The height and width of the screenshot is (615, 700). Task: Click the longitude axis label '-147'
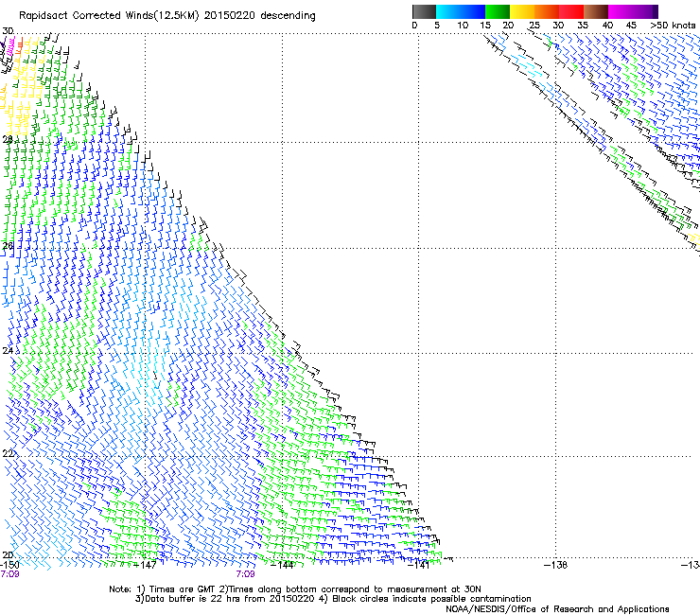coord(146,565)
